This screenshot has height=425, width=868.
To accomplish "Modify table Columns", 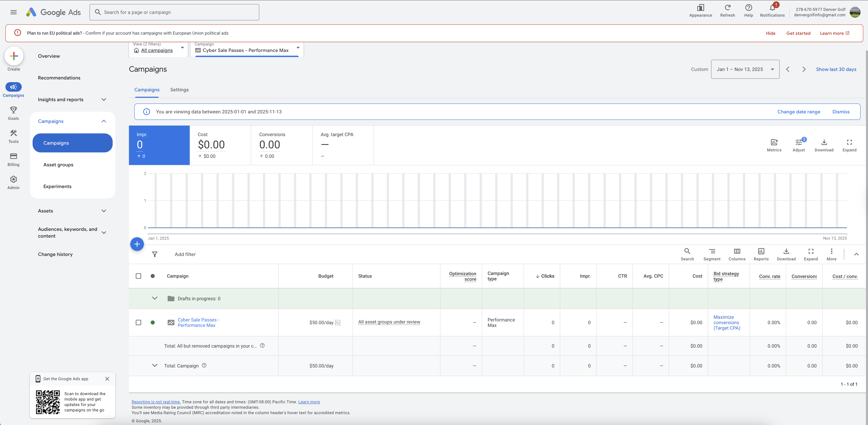I will 737,254.
